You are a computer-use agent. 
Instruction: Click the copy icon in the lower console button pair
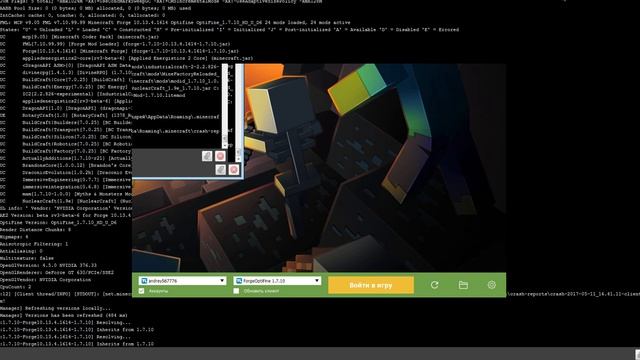[x=220, y=169]
